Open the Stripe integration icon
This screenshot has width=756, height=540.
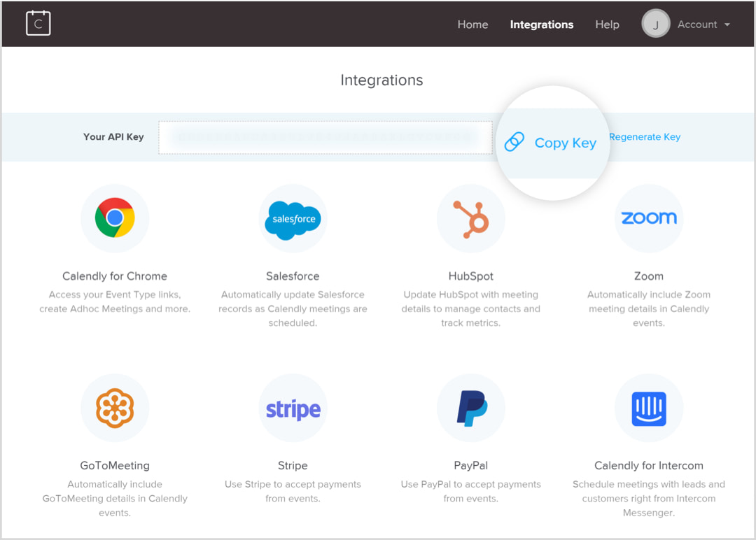click(x=293, y=408)
